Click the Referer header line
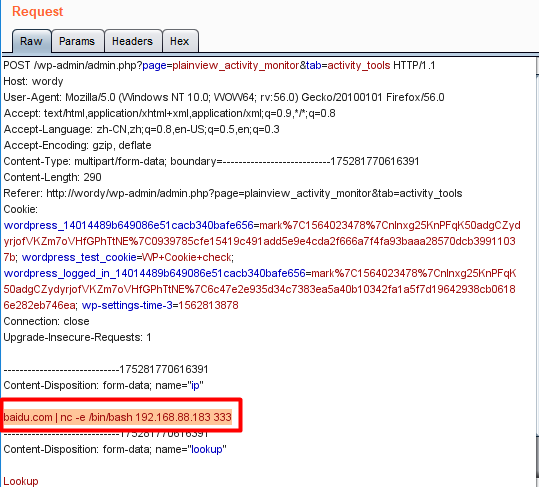The height and width of the screenshot is (487, 539). click(233, 193)
